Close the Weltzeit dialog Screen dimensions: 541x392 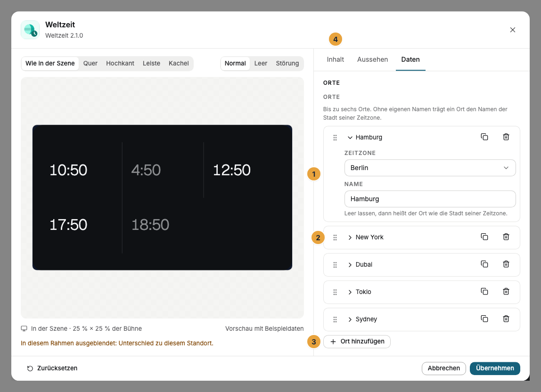coord(512,30)
